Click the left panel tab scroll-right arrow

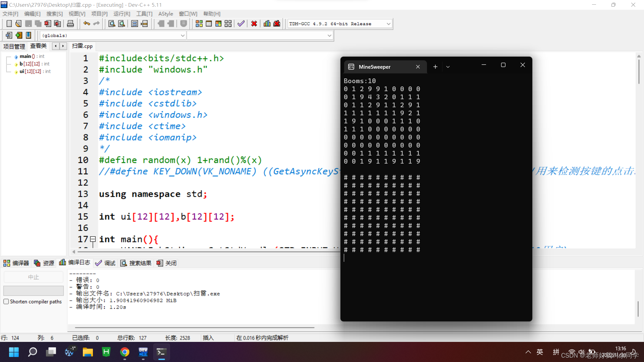tap(63, 46)
